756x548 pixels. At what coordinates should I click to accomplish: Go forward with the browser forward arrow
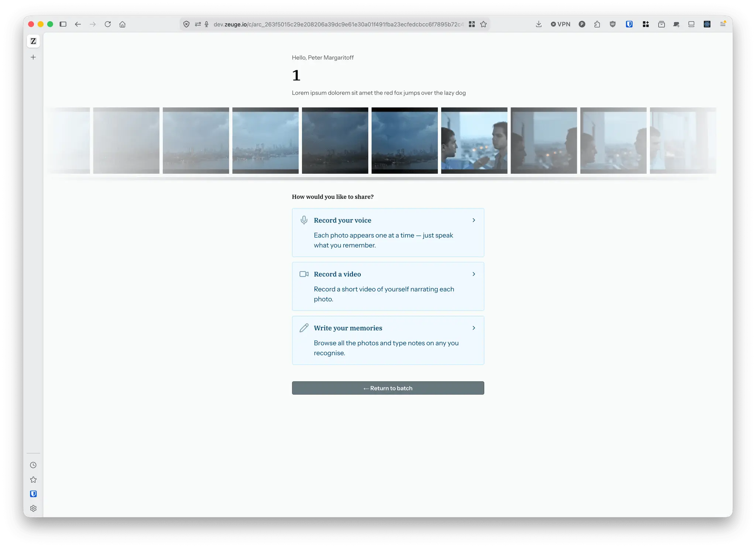pos(93,24)
